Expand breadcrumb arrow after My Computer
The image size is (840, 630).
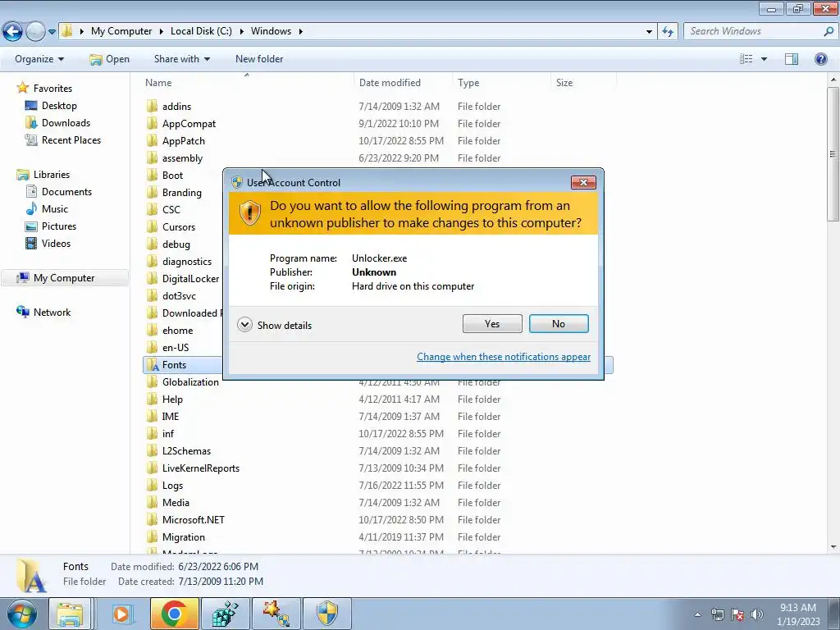(x=162, y=31)
